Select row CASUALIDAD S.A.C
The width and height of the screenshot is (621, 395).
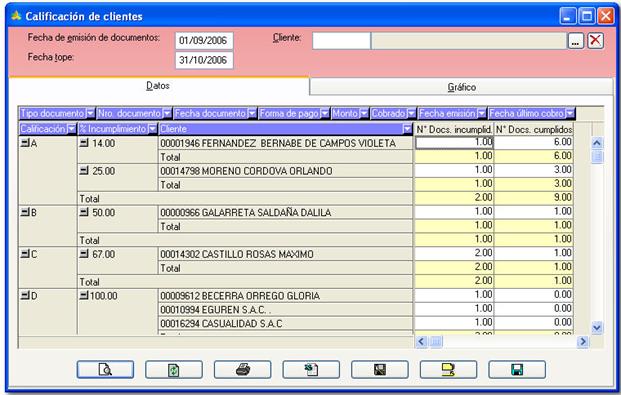click(x=285, y=323)
